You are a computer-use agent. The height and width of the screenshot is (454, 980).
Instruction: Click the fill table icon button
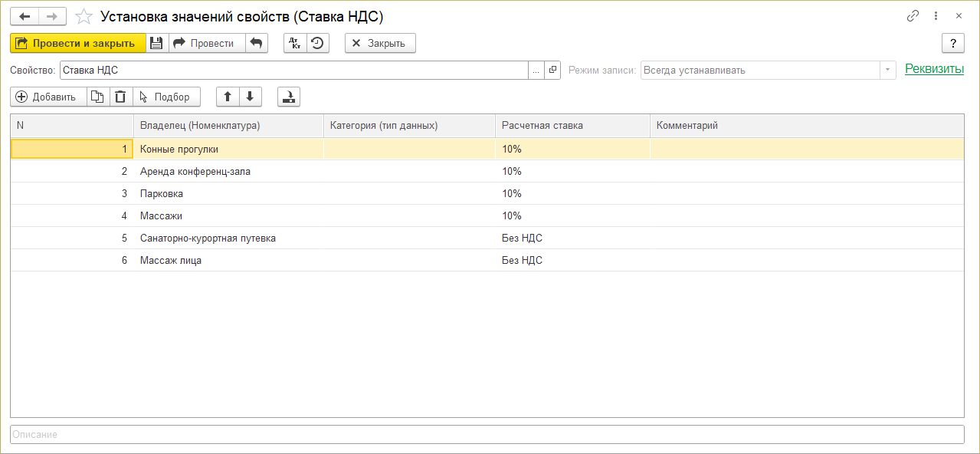pyautogui.click(x=289, y=97)
